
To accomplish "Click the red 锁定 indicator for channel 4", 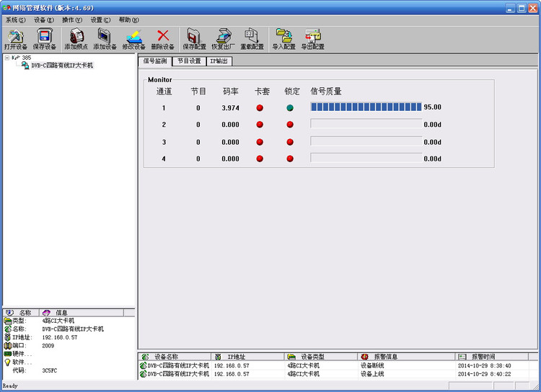I will [290, 159].
